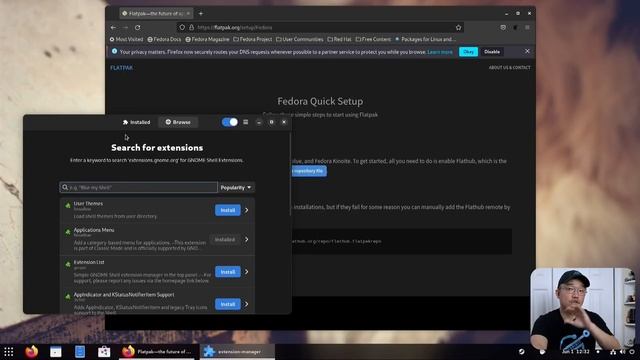640x360 pixels.
Task: Open Free Content bookmarks folder
Action: 373,39
